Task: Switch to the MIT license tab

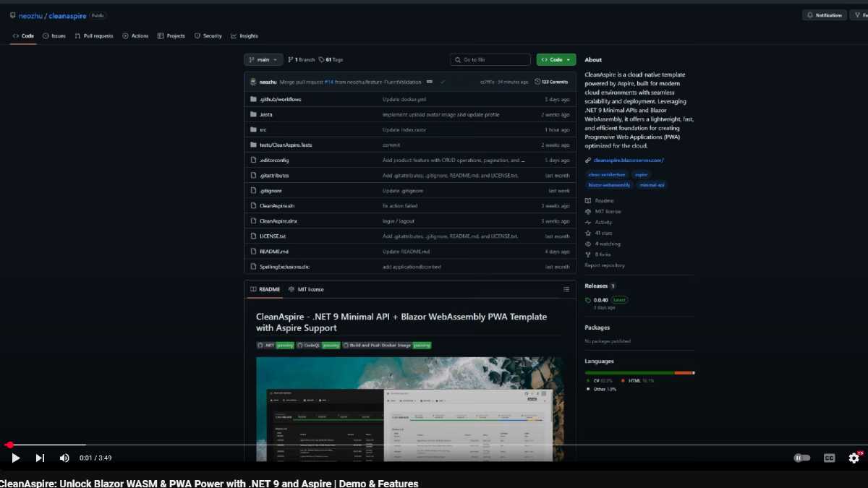Action: (307, 289)
